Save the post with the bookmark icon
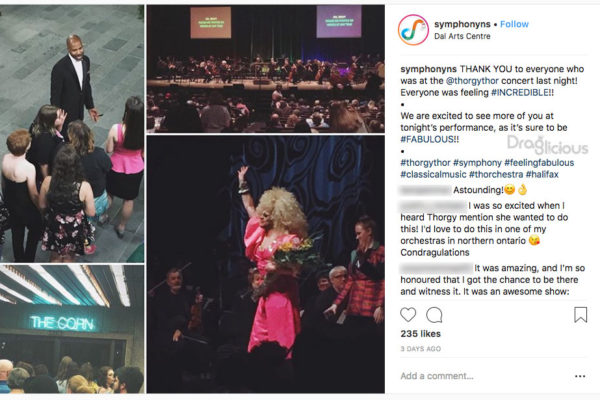This screenshot has height=400, width=600. tap(580, 315)
